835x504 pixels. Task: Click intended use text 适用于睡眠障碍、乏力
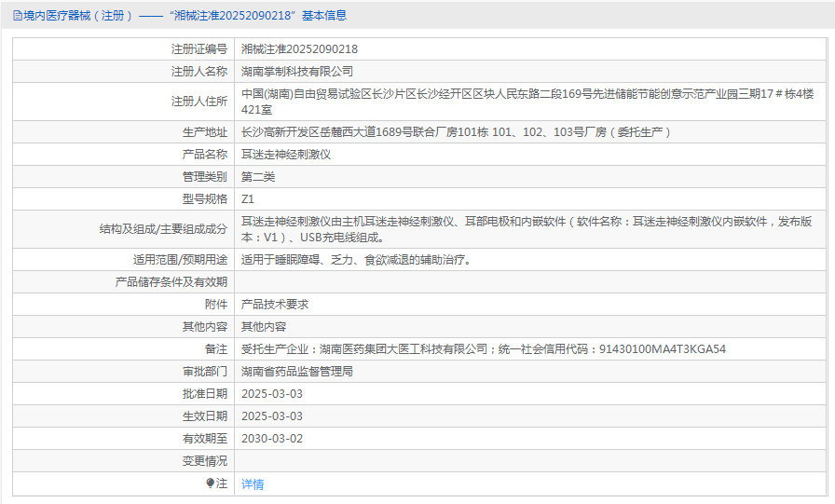(356, 260)
